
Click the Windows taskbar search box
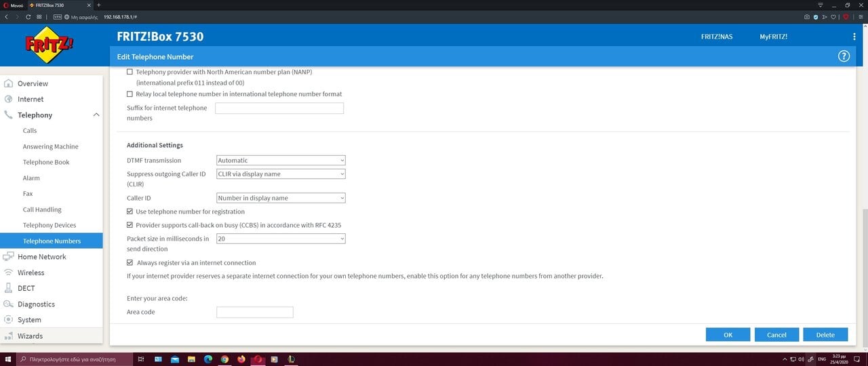click(73, 359)
